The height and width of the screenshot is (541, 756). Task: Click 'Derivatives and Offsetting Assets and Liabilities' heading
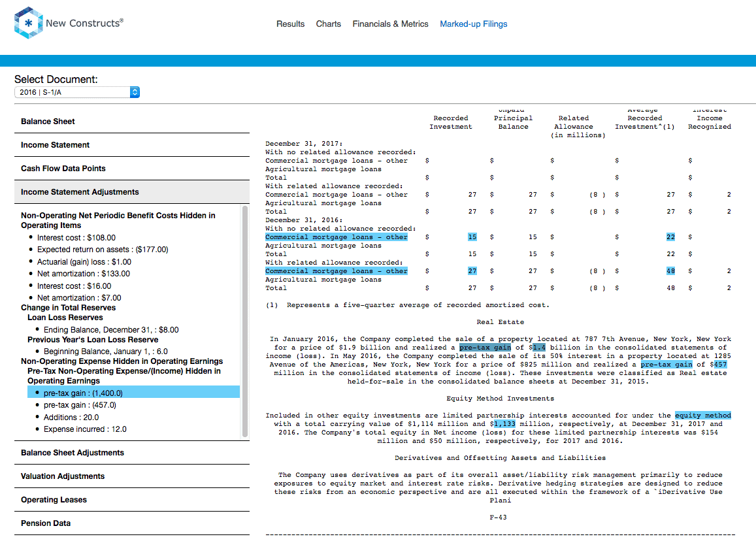click(501, 458)
